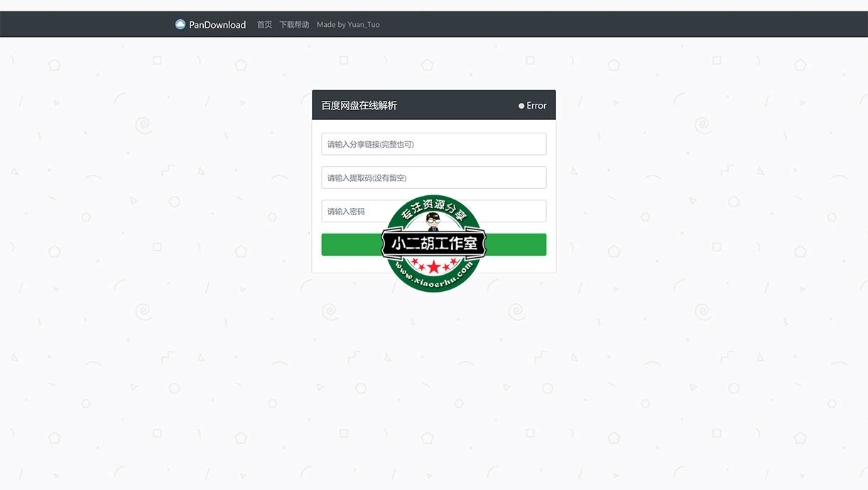Click the white status dot beside Error

point(521,106)
